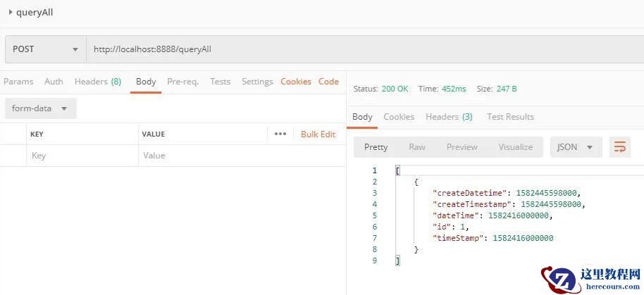Switch to the Auth tab

coord(54,82)
